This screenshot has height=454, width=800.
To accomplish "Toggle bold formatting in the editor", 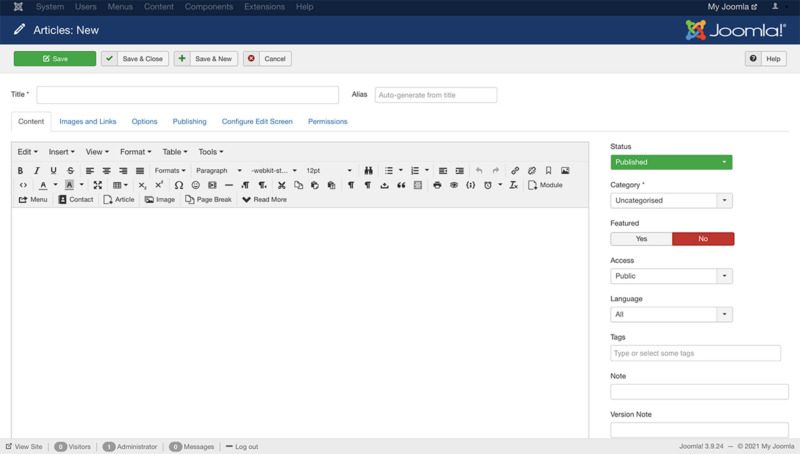I will (x=21, y=171).
